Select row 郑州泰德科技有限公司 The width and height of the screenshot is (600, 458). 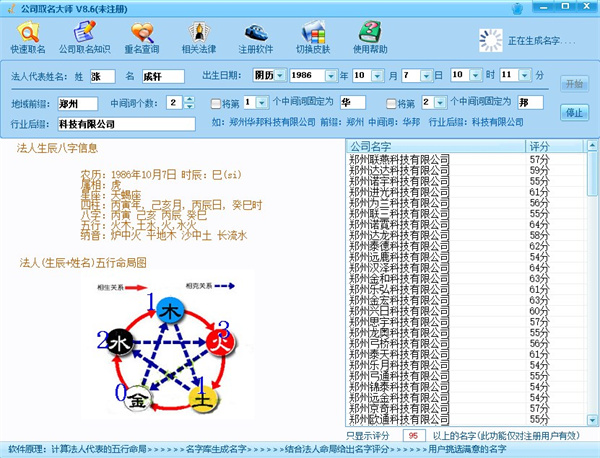(466, 246)
